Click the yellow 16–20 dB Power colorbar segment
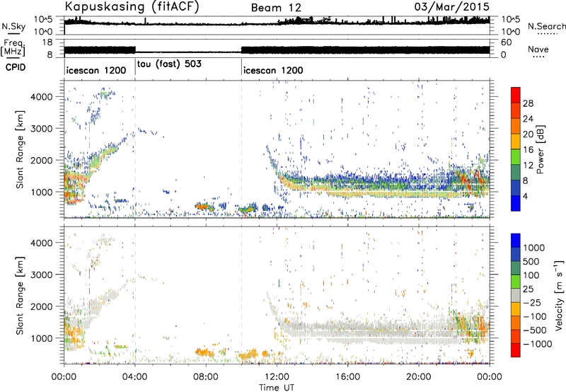Screen dimensions: 566x392 pyautogui.click(x=516, y=142)
